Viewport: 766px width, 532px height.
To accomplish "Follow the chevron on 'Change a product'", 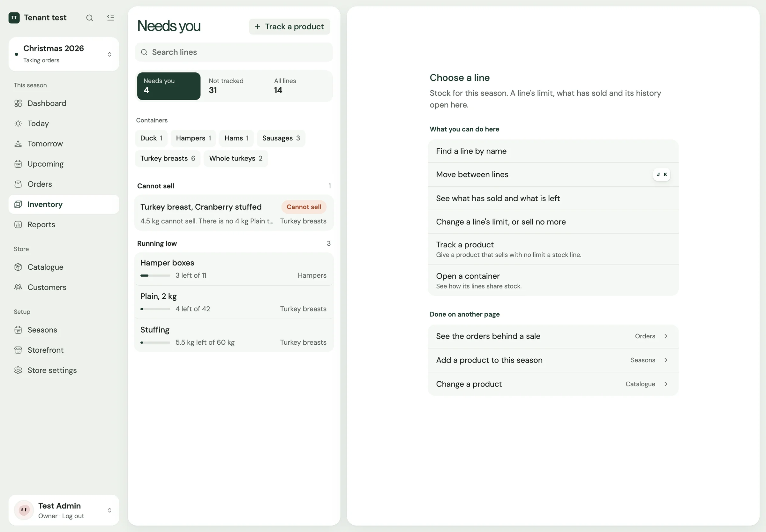I will coord(666,384).
